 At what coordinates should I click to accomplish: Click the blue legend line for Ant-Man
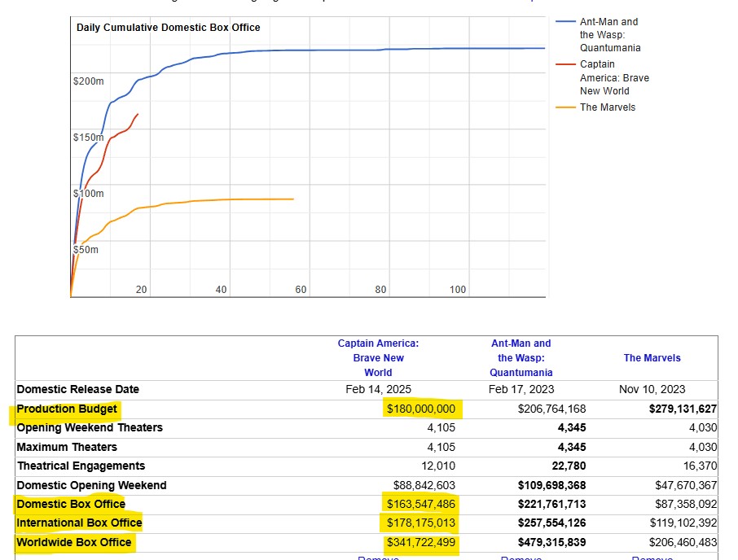click(x=565, y=23)
